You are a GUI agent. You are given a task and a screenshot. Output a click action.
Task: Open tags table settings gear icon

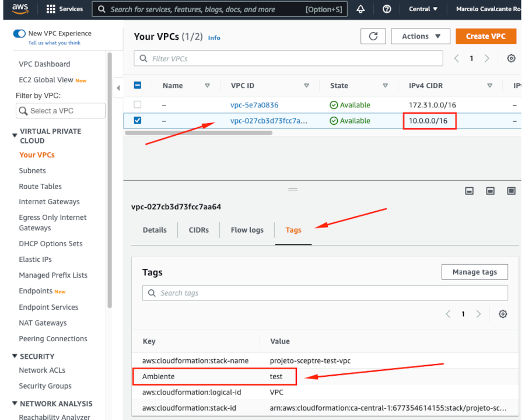(x=503, y=314)
